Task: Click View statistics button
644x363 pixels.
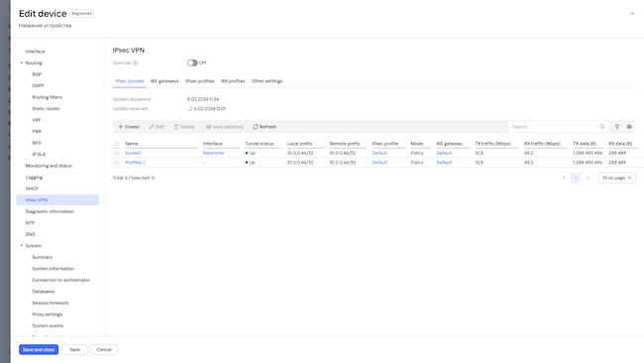Action: coord(225,127)
